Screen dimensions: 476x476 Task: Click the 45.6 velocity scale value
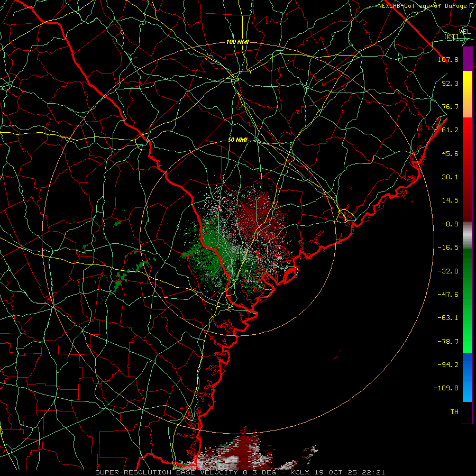point(450,153)
